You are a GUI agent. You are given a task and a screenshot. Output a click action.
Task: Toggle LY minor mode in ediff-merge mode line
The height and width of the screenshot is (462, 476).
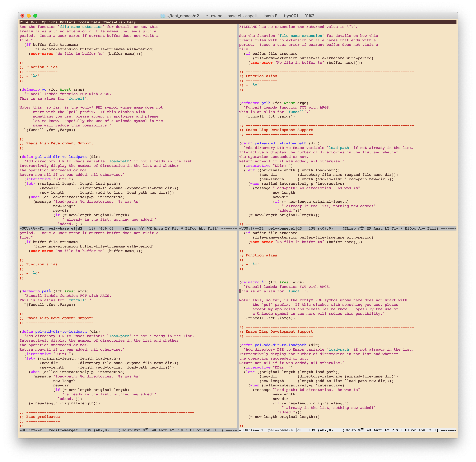(172, 430)
